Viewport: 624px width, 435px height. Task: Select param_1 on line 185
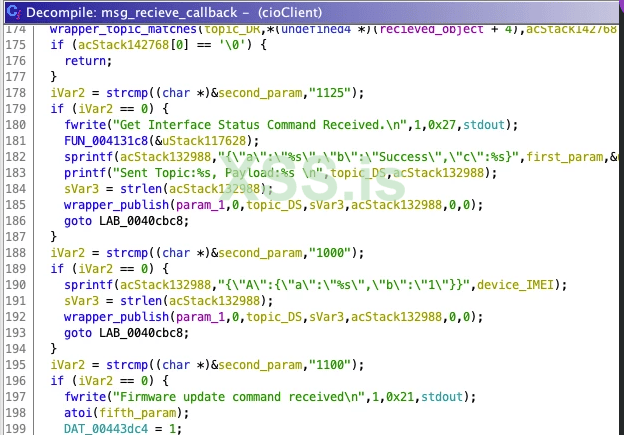[x=200, y=205]
